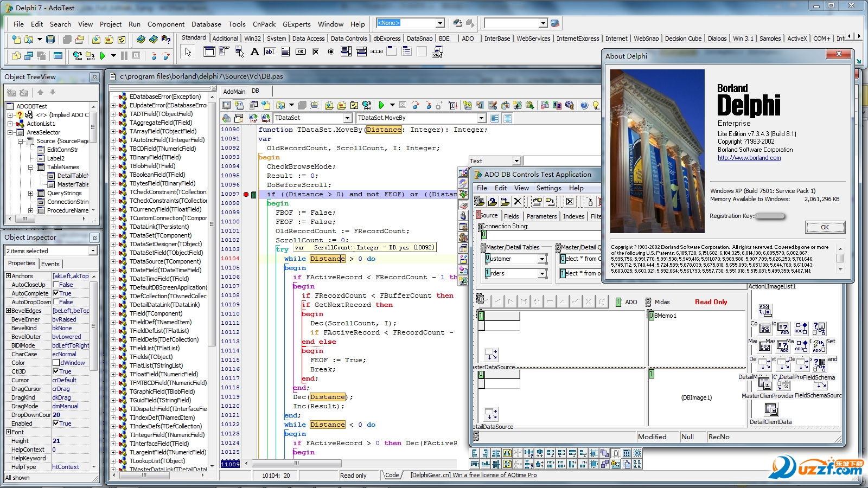Screen dimensions: 868x488
Task: Click the borland.com link in About Delphi
Action: (749, 158)
